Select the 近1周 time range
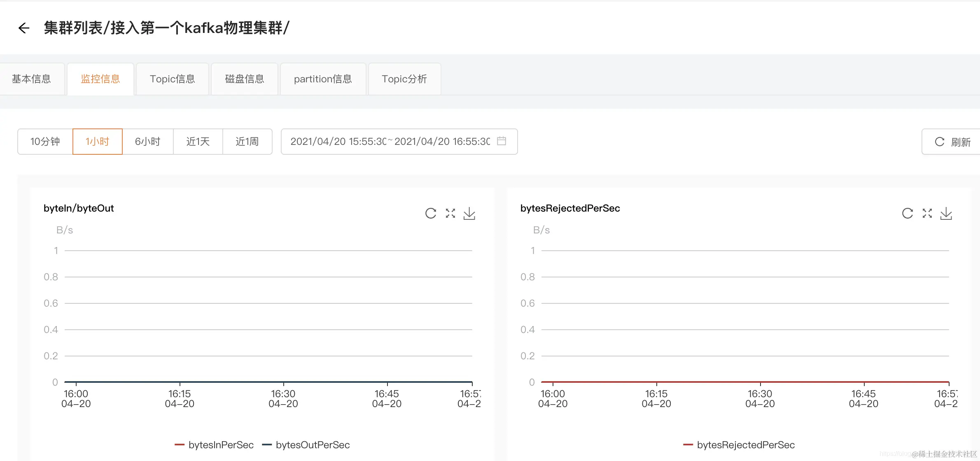This screenshot has width=980, height=461. point(247,142)
